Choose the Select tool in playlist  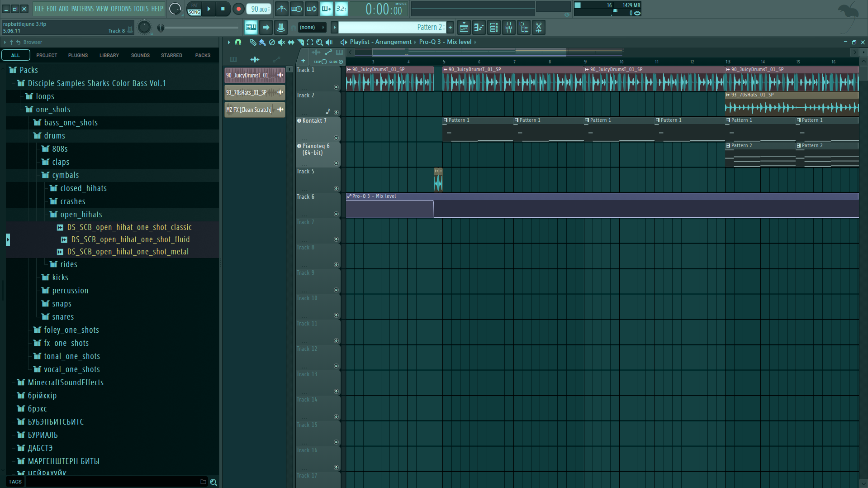coord(310,42)
